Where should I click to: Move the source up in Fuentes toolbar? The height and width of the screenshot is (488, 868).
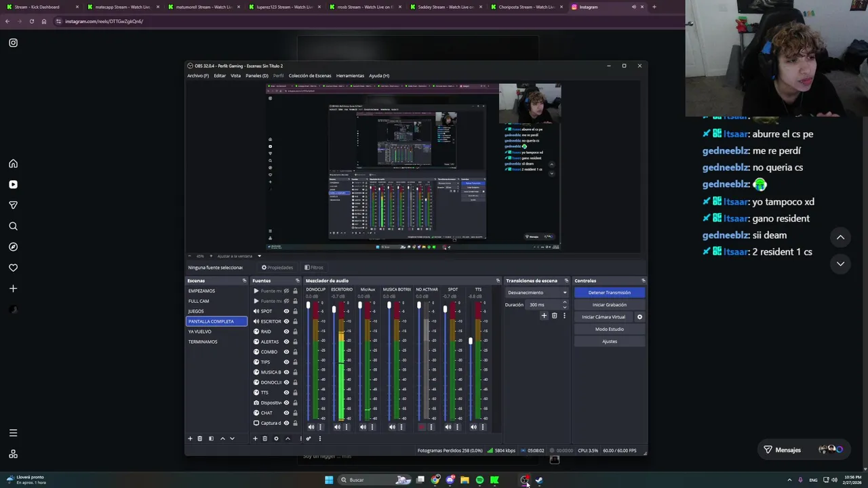pyautogui.click(x=288, y=439)
